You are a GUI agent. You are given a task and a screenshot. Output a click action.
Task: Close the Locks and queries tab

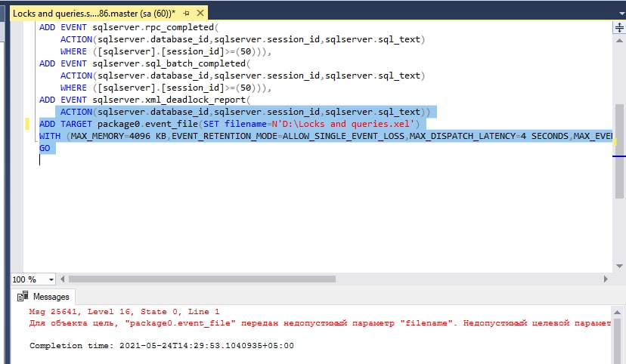(200, 13)
